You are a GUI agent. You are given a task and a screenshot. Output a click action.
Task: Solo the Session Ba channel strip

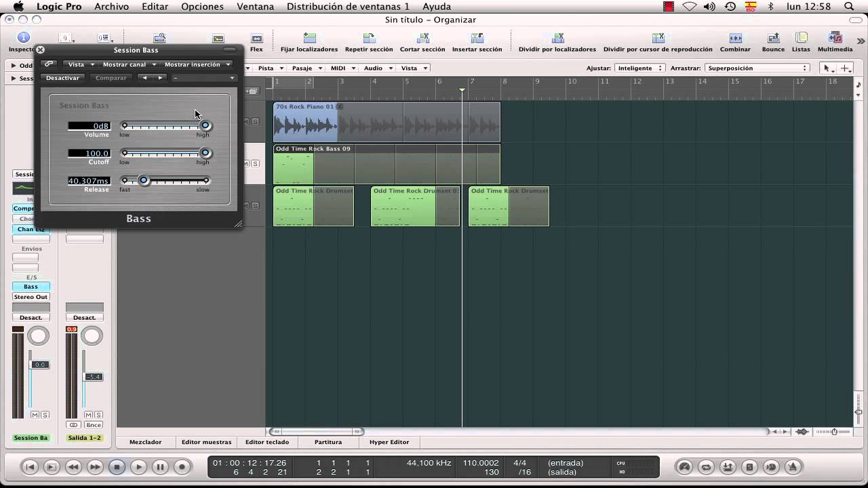45,415
